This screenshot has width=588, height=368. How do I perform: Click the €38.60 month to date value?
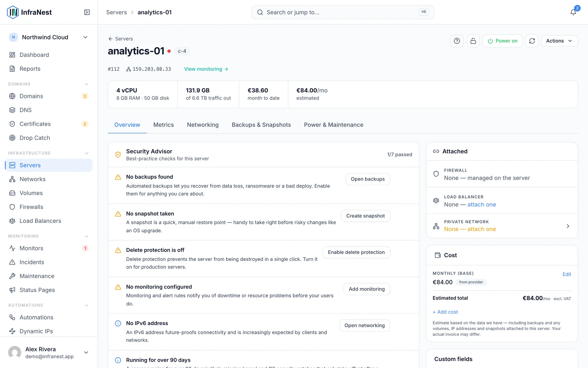click(258, 90)
